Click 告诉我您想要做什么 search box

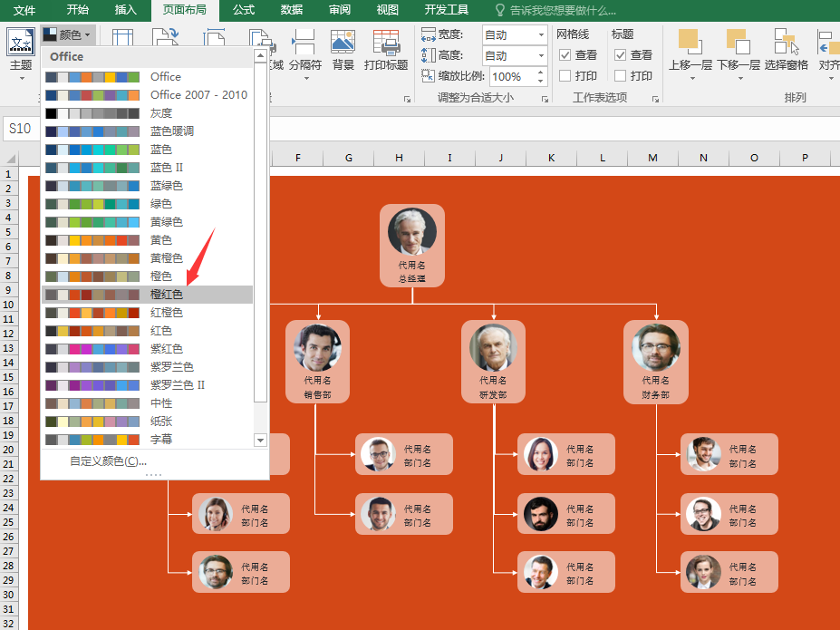click(x=563, y=10)
